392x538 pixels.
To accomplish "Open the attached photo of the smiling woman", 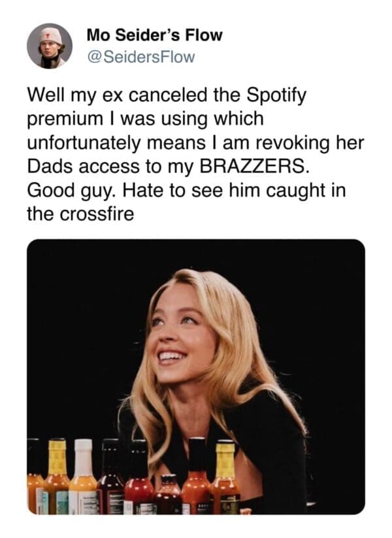I will 196,377.
